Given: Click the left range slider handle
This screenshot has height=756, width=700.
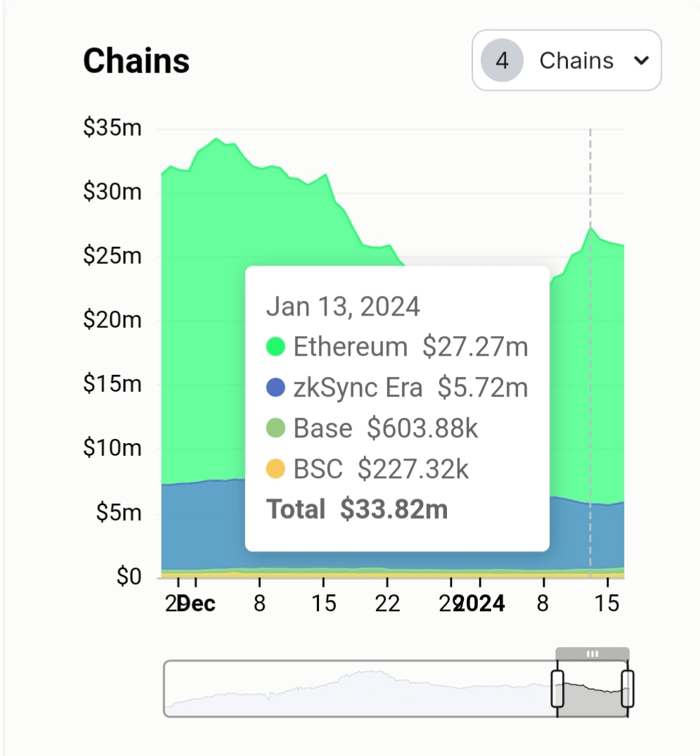Looking at the screenshot, I should [557, 688].
